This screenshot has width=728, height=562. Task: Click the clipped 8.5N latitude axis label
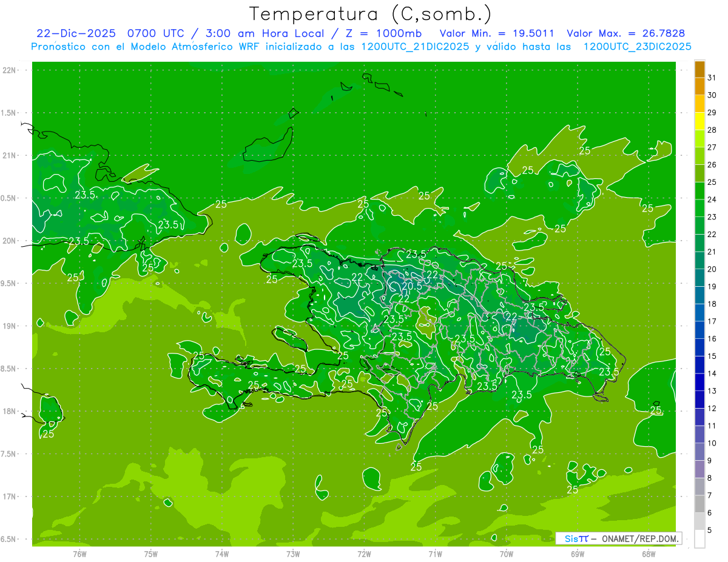coord(9,369)
